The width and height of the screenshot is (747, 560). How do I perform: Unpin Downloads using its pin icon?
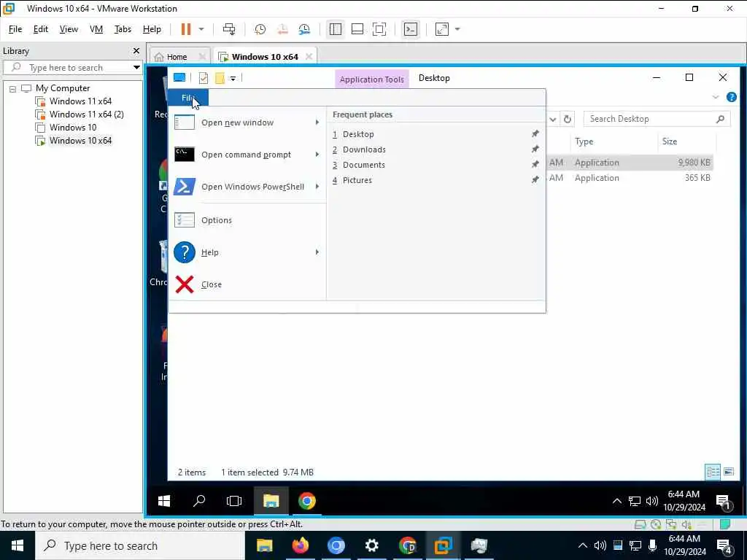(x=535, y=149)
